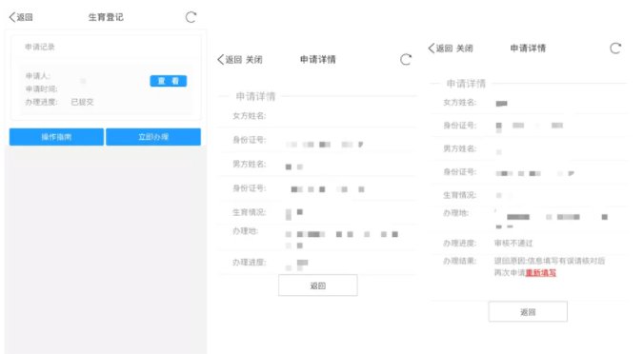Screen dimensions: 644x354
Task: Click 审核不通过 status in right panel
Action: (513, 243)
